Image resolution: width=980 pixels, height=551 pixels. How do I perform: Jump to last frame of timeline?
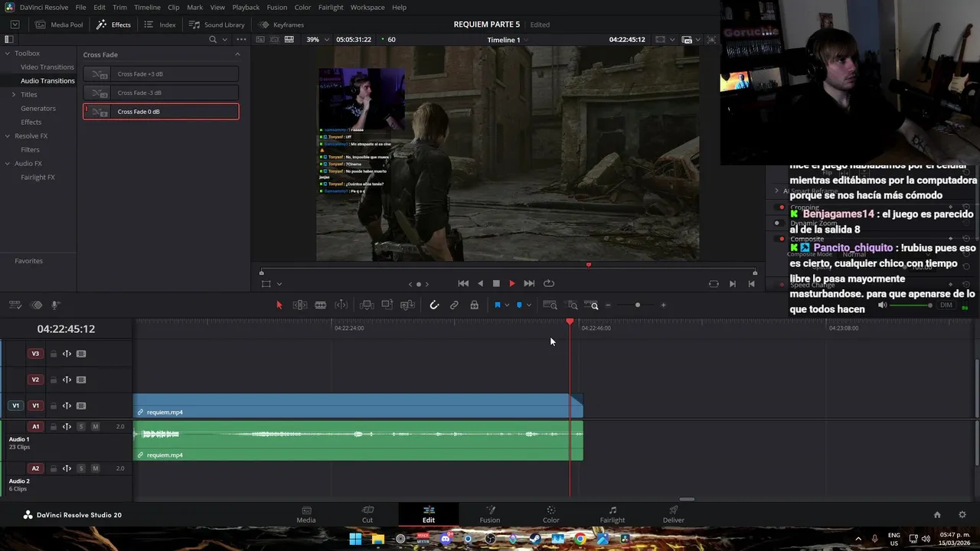coord(529,284)
